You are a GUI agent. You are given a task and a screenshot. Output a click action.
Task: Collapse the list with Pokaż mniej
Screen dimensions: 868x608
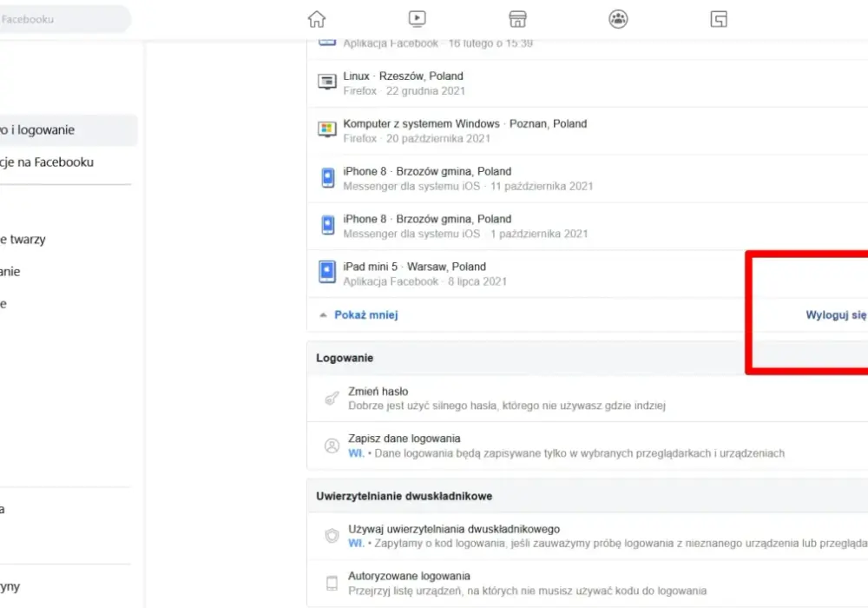366,315
